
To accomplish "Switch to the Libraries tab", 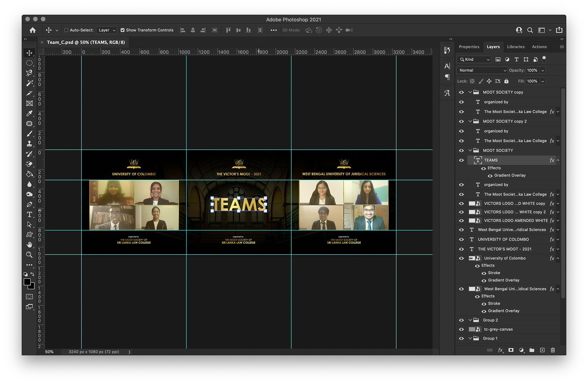I will [515, 47].
